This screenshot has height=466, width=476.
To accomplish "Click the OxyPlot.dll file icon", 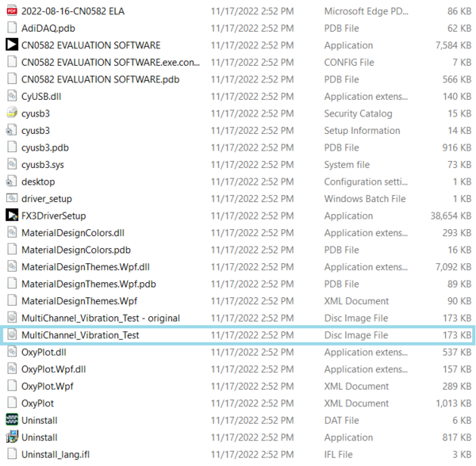I will [12, 352].
